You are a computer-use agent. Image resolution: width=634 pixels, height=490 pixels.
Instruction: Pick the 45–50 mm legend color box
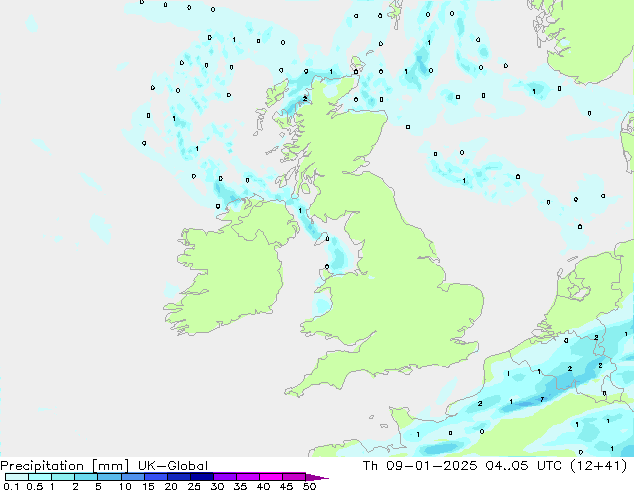(294, 477)
